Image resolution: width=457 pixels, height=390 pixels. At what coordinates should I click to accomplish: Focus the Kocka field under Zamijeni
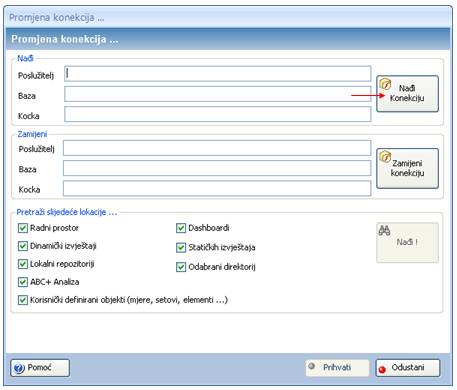tap(217, 188)
